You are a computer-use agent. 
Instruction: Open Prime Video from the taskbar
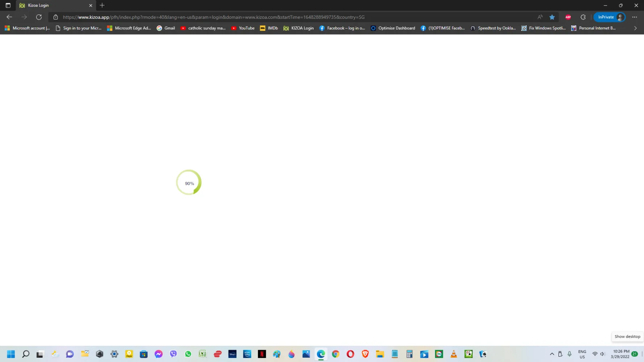point(247,354)
